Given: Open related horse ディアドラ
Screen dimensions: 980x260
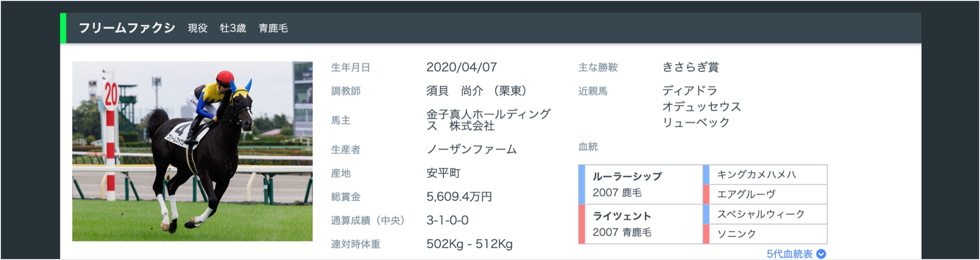Looking at the screenshot, I should (689, 91).
